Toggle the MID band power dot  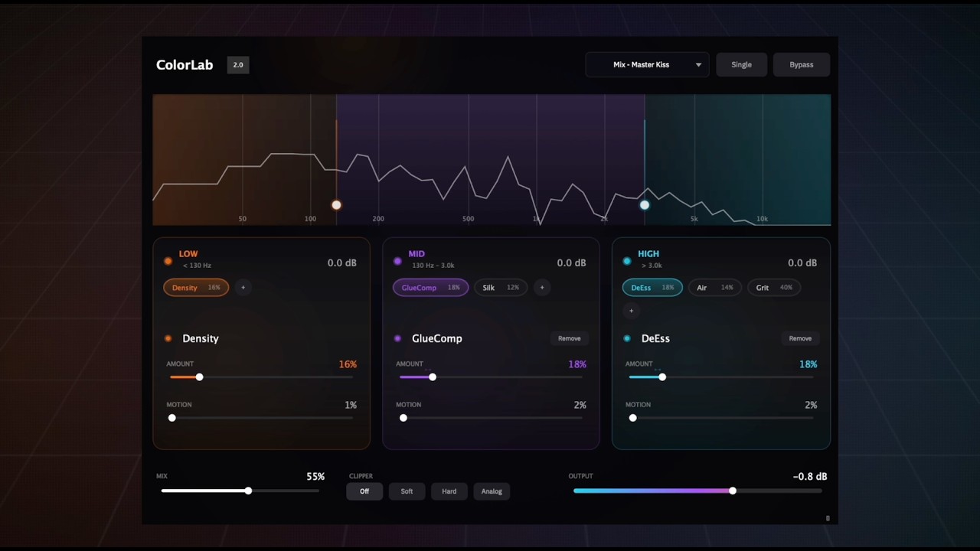[x=397, y=262]
